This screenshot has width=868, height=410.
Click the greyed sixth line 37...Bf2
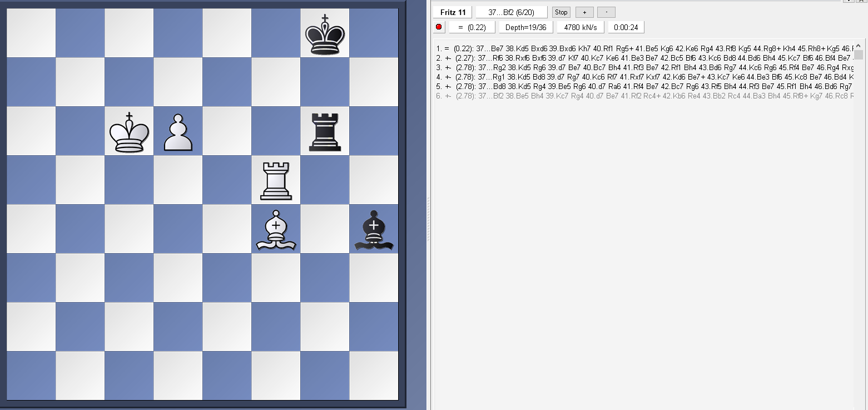(639, 96)
